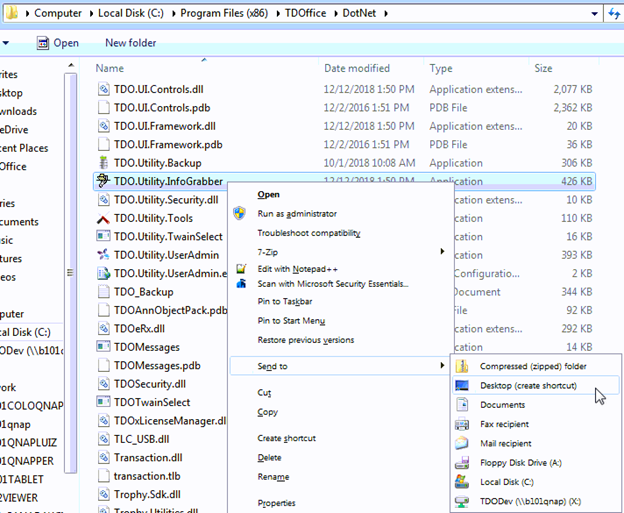
Task: Click the Fax recipient icon
Action: pos(461,424)
